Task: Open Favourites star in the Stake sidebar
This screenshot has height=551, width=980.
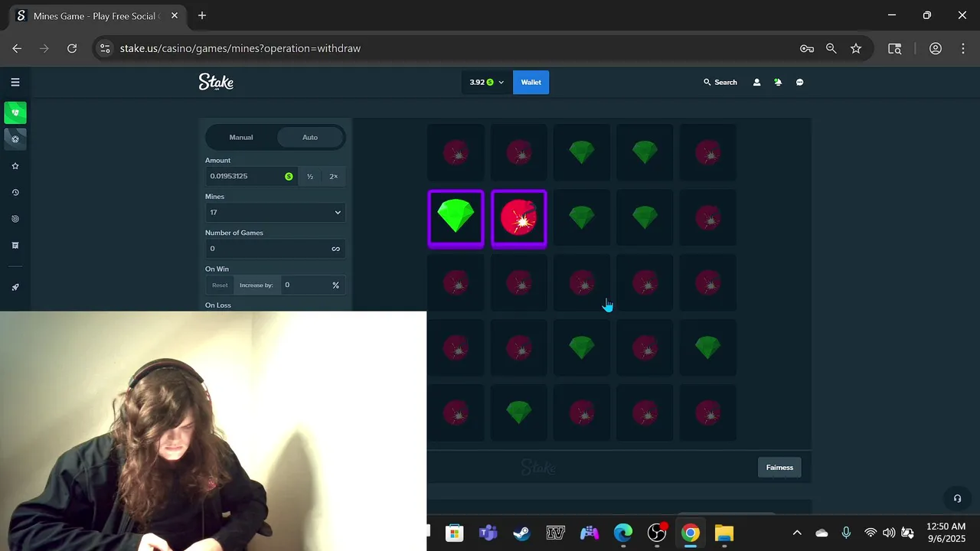Action: point(15,166)
